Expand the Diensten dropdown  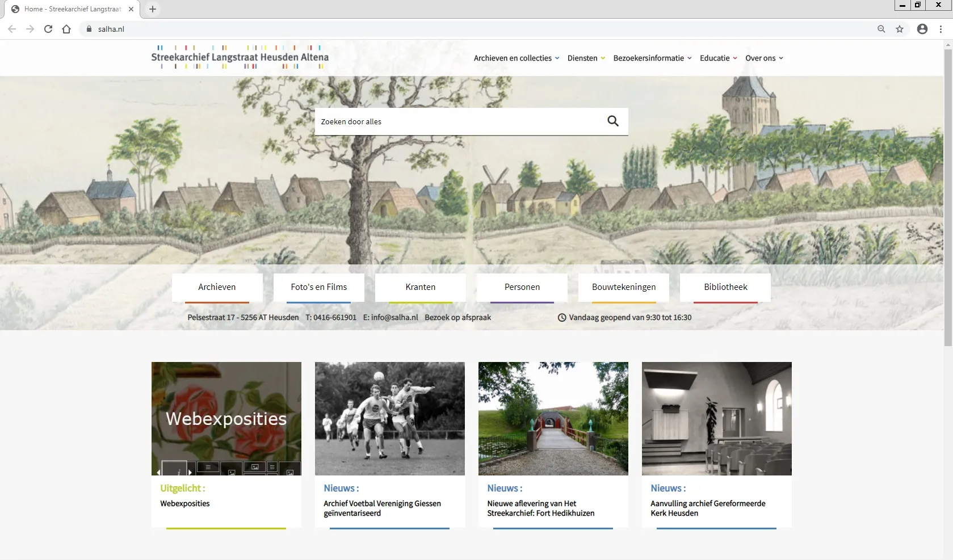(582, 58)
